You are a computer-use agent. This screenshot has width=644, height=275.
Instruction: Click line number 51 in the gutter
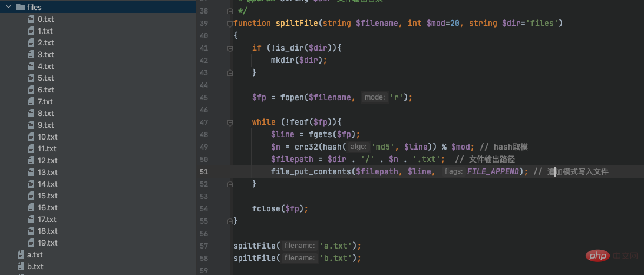pos(204,171)
